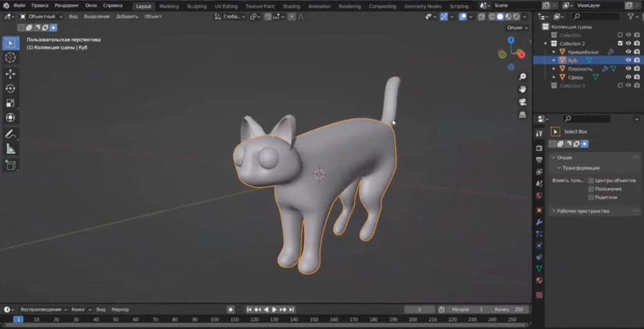The width and height of the screenshot is (644, 329).
Task: Choose the Rotate tool in the toolbar
Action: [x=11, y=88]
